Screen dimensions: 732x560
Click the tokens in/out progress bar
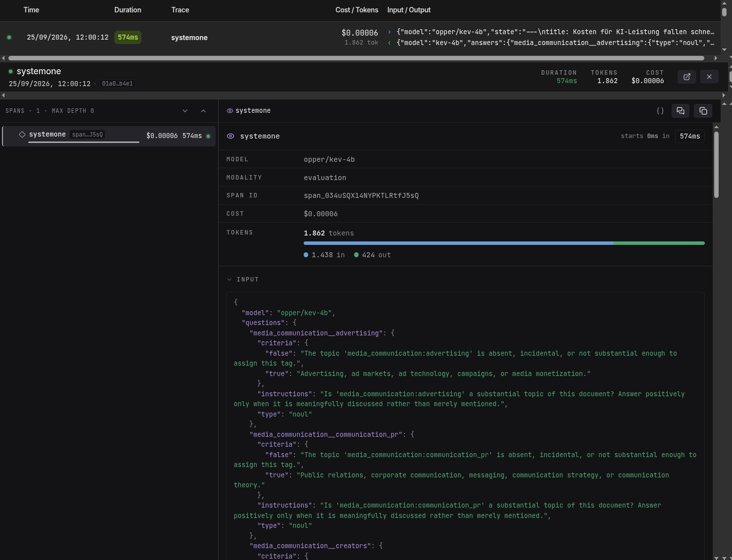504,243
